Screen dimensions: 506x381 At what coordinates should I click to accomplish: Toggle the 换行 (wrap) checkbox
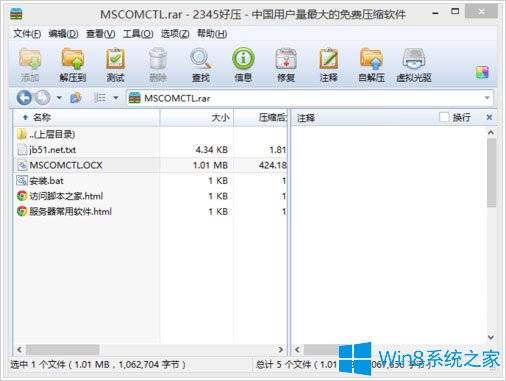click(x=444, y=117)
